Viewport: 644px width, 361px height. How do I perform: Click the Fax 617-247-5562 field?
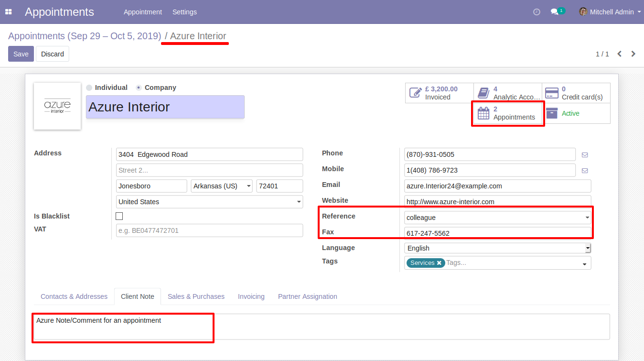point(497,233)
